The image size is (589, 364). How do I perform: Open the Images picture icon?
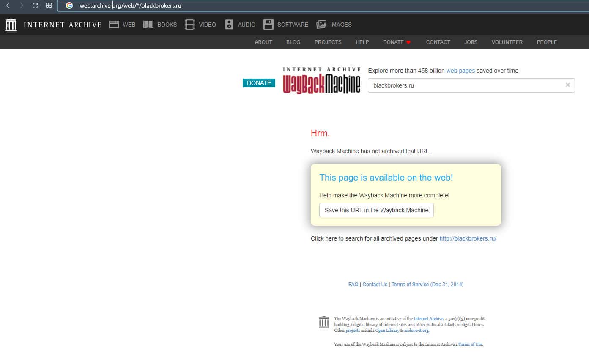tap(321, 25)
